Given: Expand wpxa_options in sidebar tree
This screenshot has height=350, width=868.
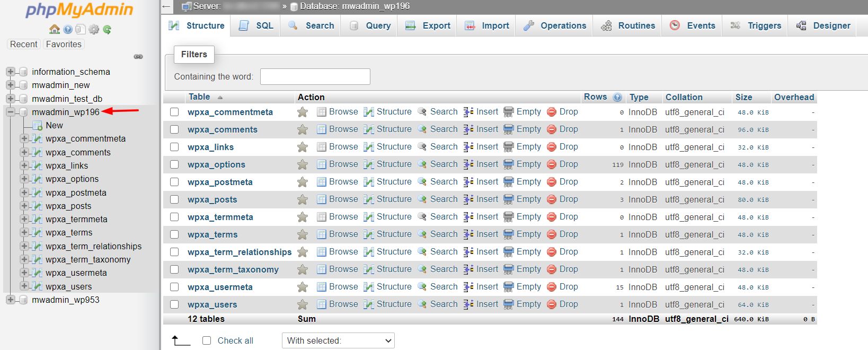Looking at the screenshot, I should (24, 179).
